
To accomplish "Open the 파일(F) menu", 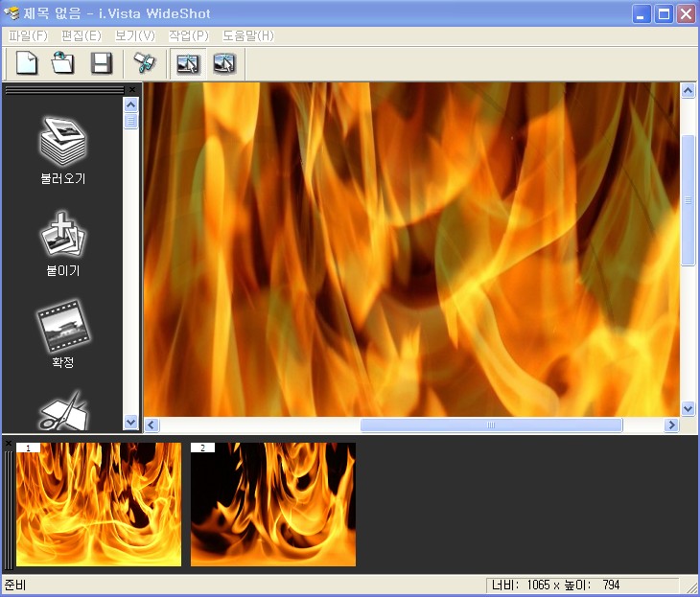I will tap(28, 35).
